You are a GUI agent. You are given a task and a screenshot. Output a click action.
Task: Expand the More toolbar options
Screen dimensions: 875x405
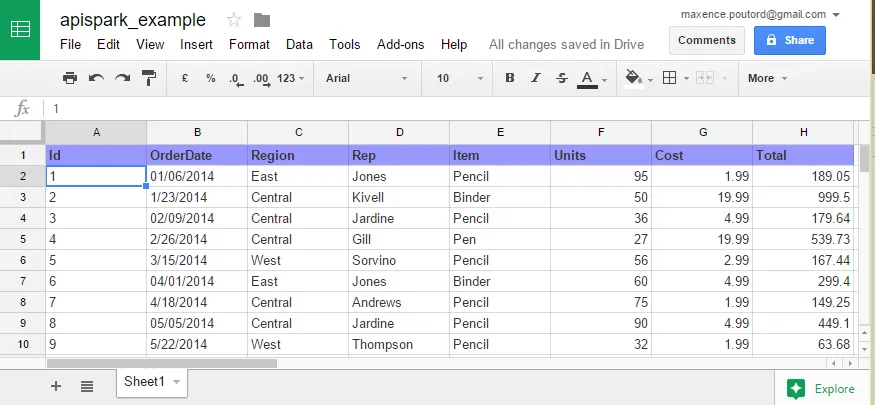[x=767, y=78]
